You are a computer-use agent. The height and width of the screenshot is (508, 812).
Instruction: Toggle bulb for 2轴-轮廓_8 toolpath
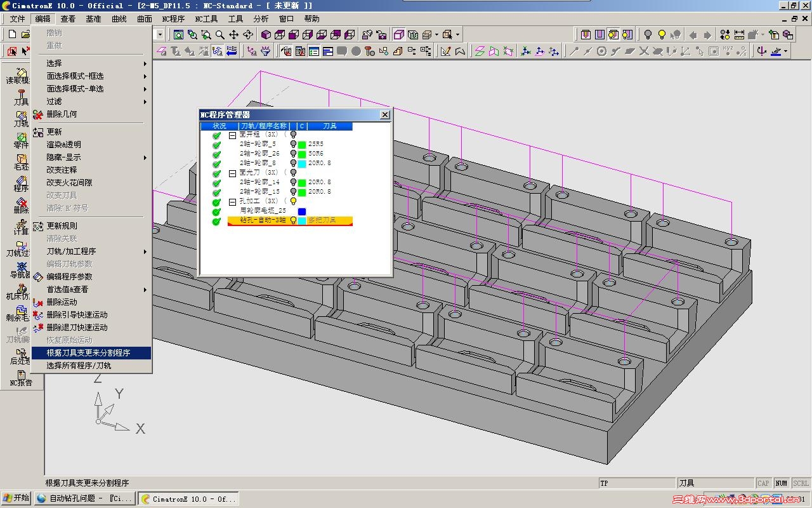[x=293, y=163]
